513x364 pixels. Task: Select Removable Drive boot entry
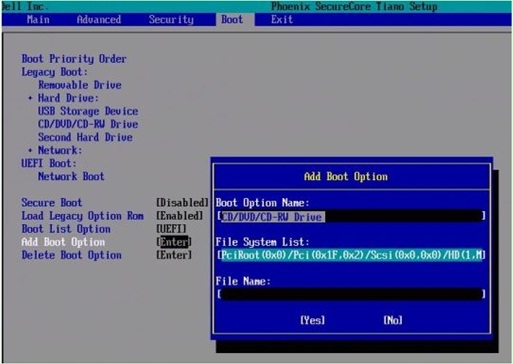pyautogui.click(x=80, y=85)
